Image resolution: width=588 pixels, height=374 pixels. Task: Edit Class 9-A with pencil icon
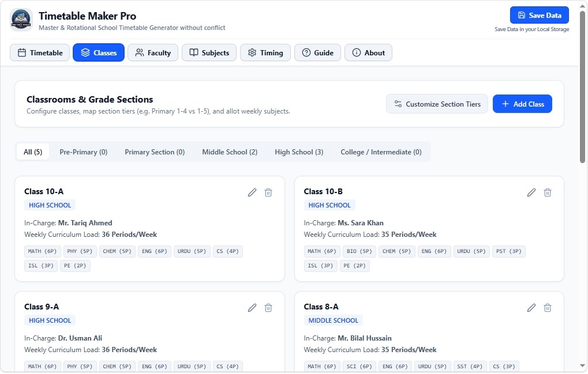pos(252,308)
